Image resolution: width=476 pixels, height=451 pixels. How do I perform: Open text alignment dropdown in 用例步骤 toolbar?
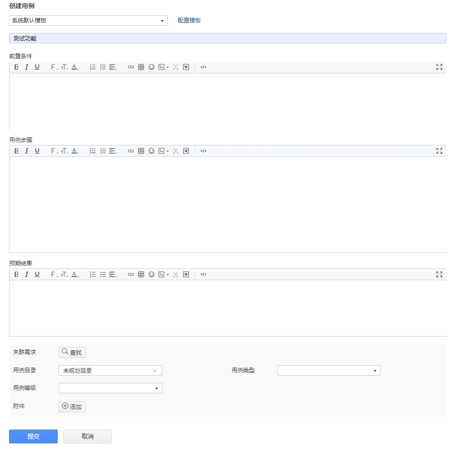coord(113,151)
